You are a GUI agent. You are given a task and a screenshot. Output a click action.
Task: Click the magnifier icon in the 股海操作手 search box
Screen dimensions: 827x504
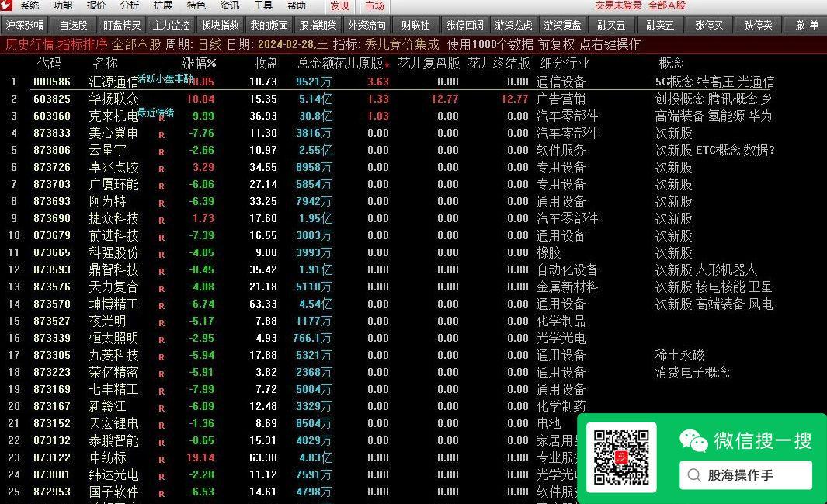coord(694,475)
